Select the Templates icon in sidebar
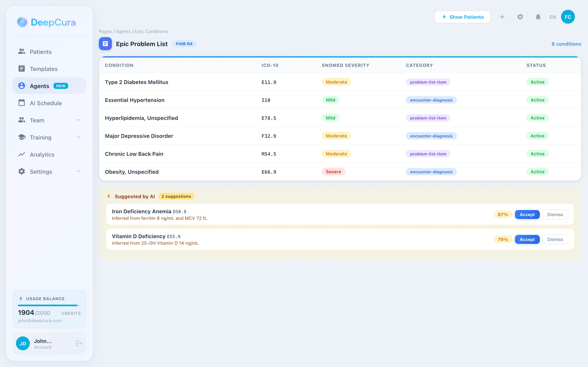 coord(22,69)
